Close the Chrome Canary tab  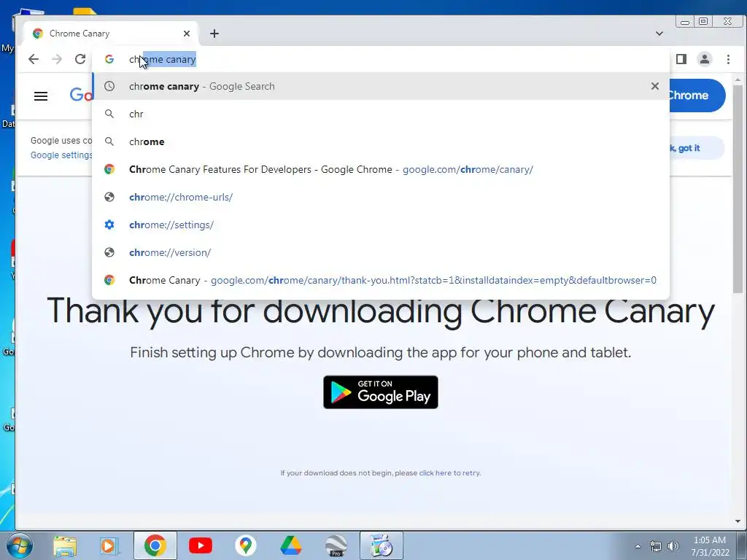(x=187, y=34)
